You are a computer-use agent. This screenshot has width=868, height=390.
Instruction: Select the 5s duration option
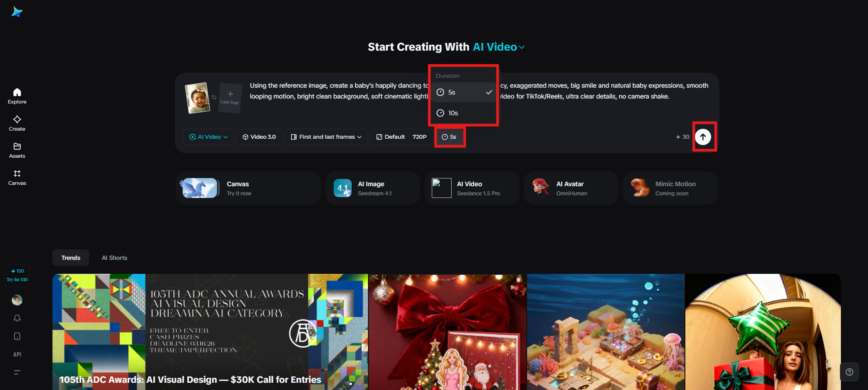click(463, 92)
